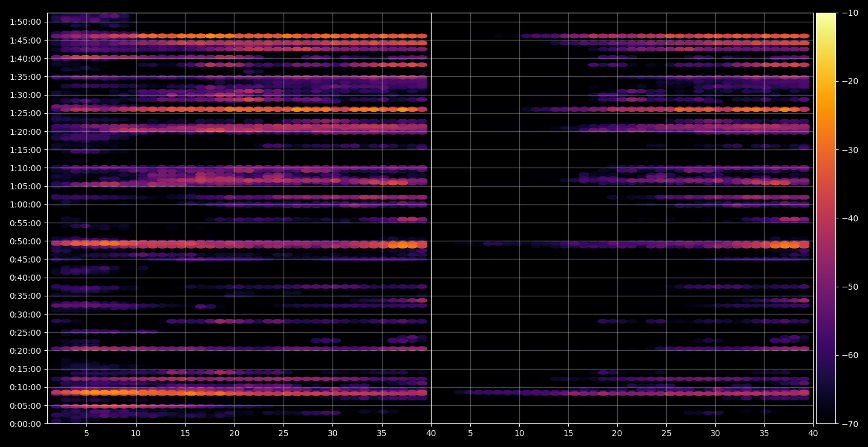The width and height of the screenshot is (868, 447).
Task: Click the 1:40:00 y-axis tick label
Action: 25,59
